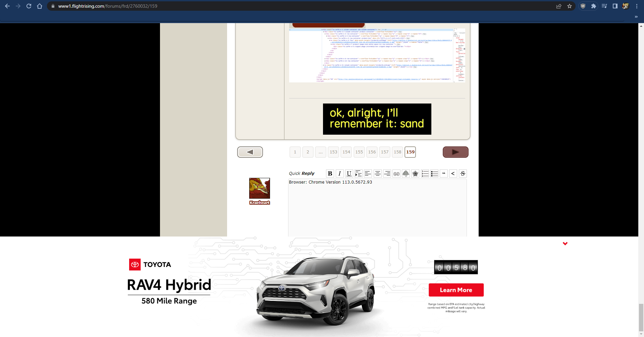
Task: Click the star emblem insert icon
Action: pos(415,174)
